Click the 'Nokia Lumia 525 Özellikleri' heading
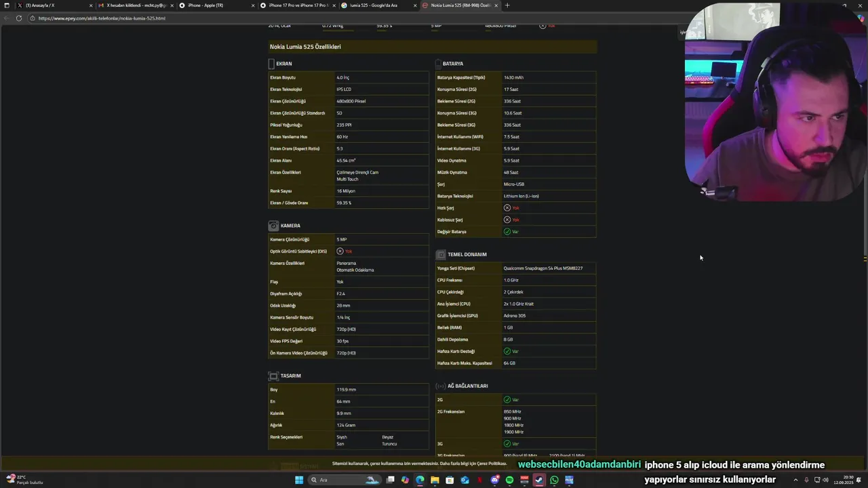The height and width of the screenshot is (488, 868). [305, 47]
